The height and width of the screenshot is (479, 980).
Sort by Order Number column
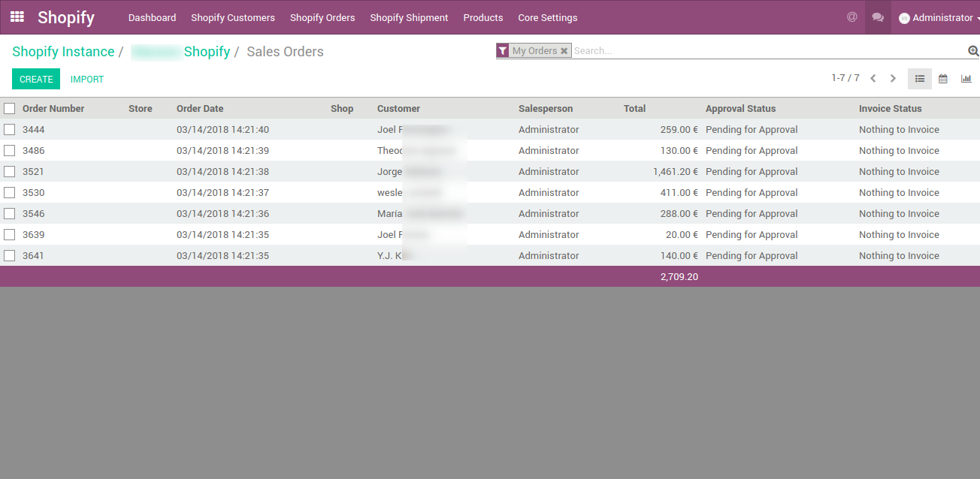pyautogui.click(x=53, y=109)
